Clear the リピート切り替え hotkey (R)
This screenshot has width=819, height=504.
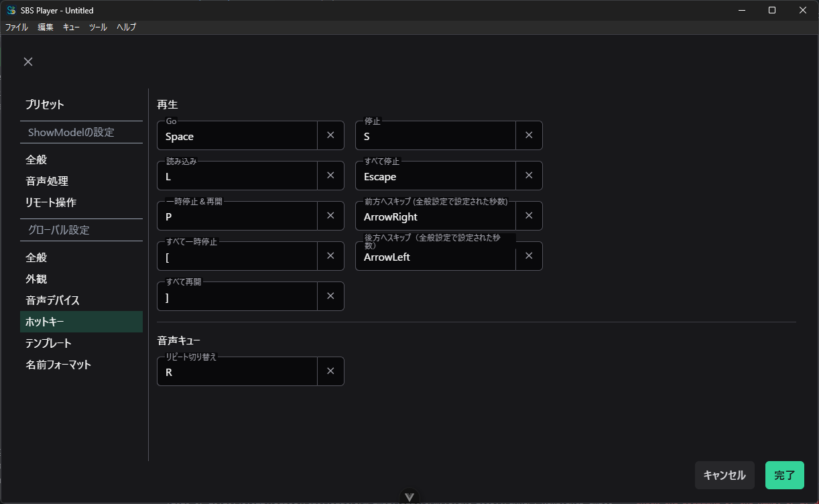click(330, 371)
